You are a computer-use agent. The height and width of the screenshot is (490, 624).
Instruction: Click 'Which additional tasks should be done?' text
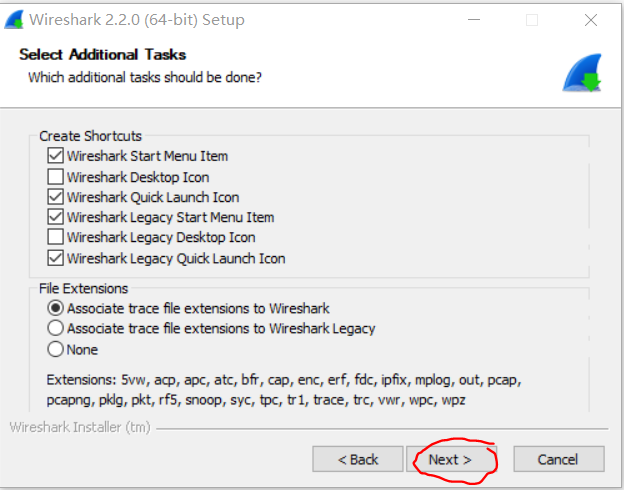coord(145,77)
